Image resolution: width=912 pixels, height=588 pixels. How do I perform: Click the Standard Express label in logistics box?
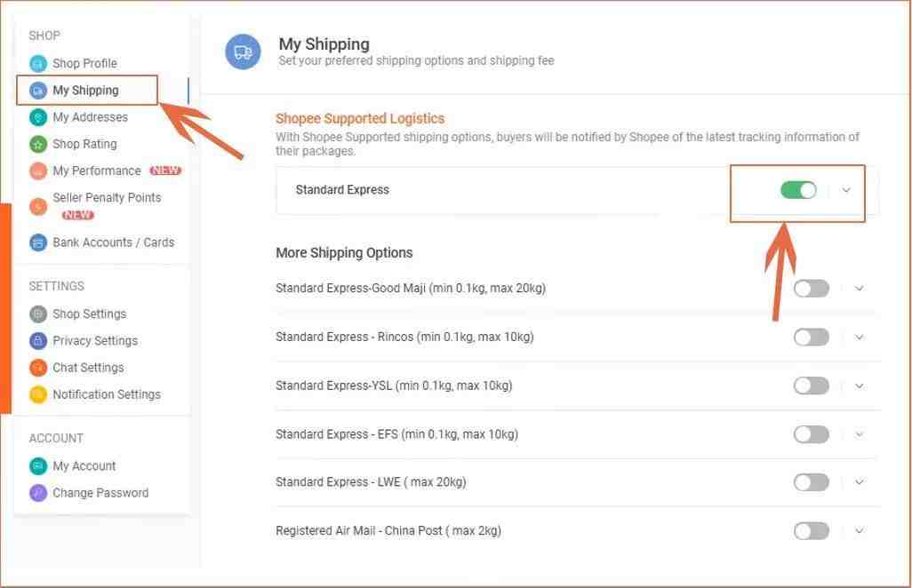342,190
